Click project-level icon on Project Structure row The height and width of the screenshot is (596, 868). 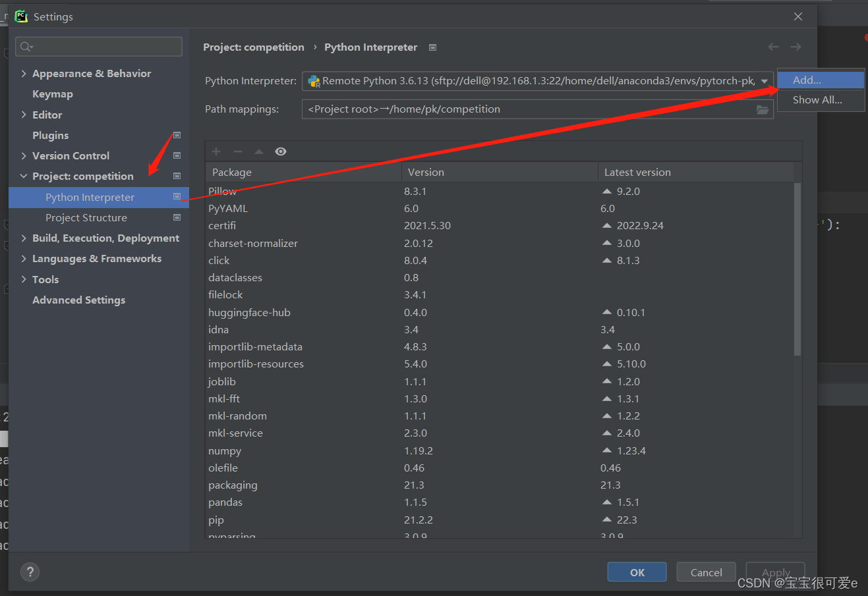(x=177, y=217)
